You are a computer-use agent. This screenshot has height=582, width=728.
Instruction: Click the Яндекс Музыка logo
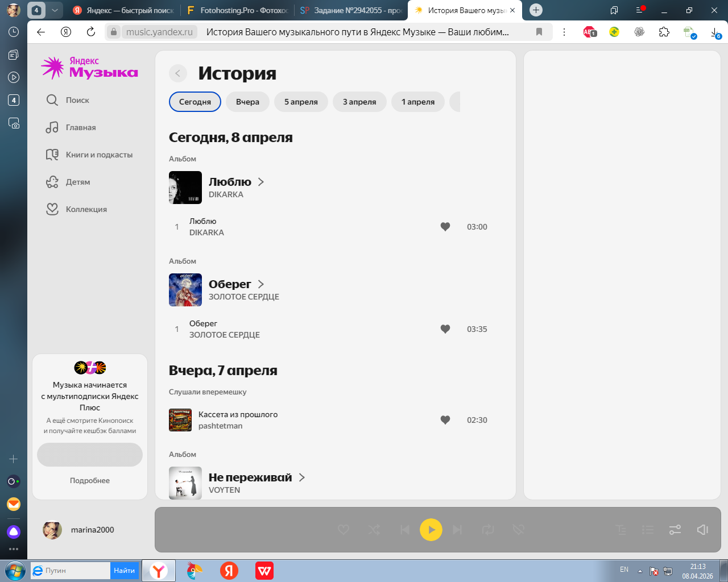[x=90, y=68]
